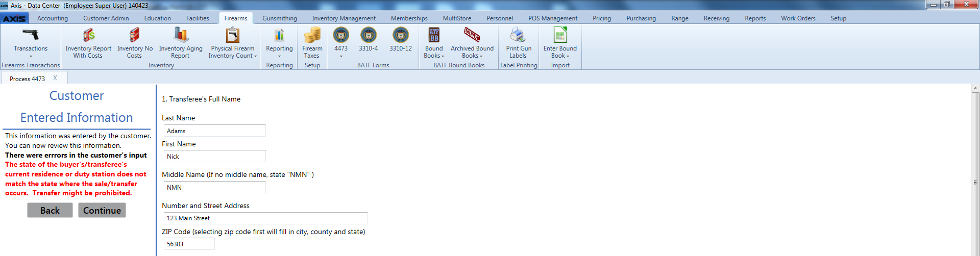The width and height of the screenshot is (980, 256).
Task: Expand Physical Firearm Inventory Count dropdown arrow
Action: coord(255,56)
